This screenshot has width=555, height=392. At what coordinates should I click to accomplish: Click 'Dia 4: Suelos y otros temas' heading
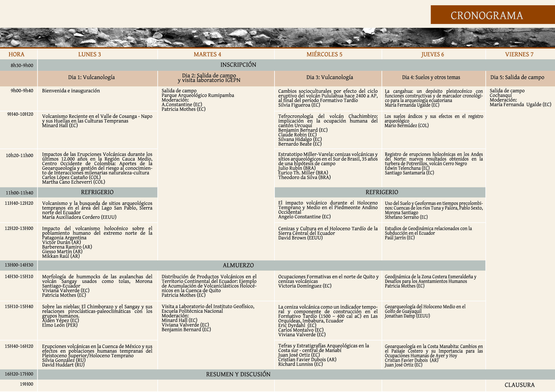point(431,77)
